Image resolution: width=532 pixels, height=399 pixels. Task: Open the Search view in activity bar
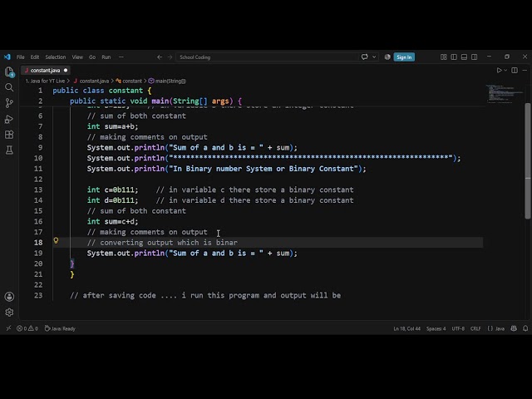click(9, 87)
